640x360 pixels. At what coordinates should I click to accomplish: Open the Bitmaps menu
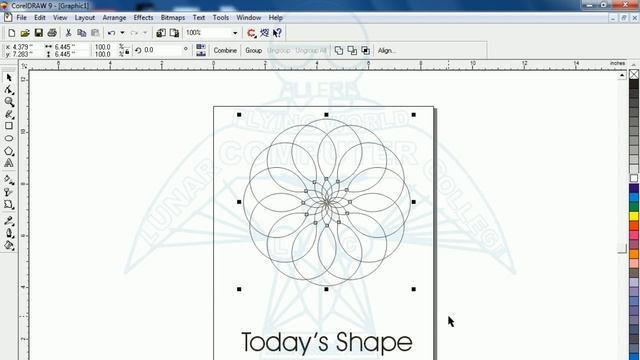click(x=173, y=18)
